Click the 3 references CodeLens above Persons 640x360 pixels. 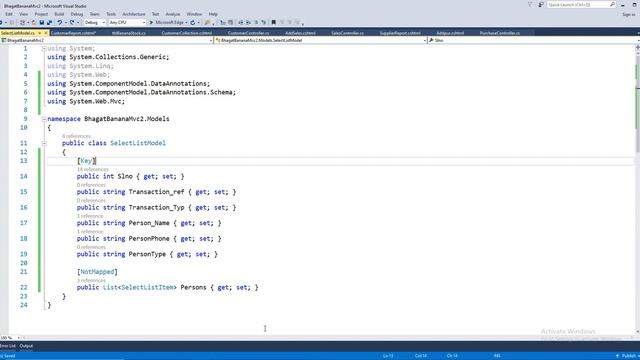[91, 280]
